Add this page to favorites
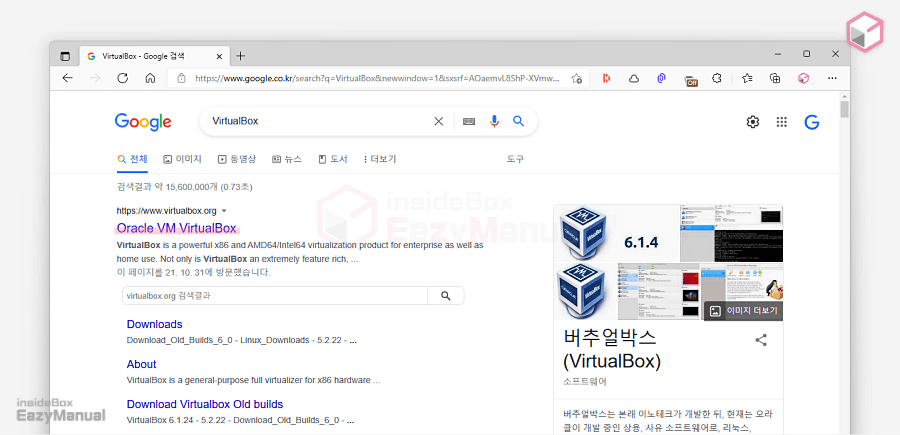 pos(577,79)
